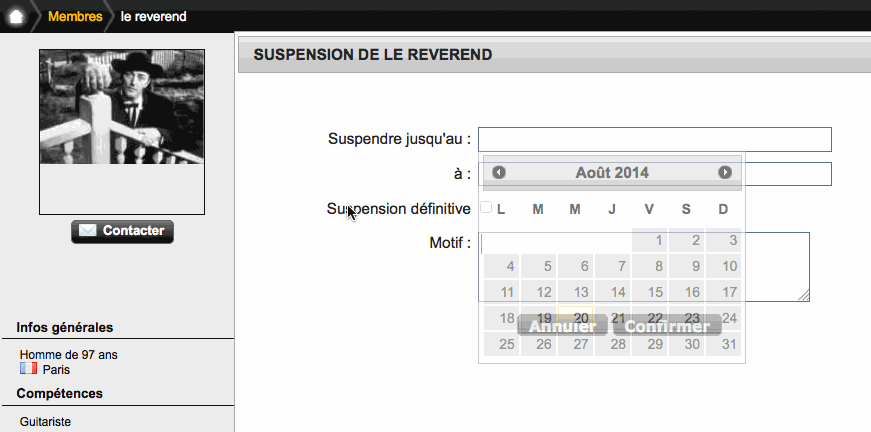This screenshot has height=432, width=871.
Task: Click the 'Infos générales' section heading
Action: (65, 327)
